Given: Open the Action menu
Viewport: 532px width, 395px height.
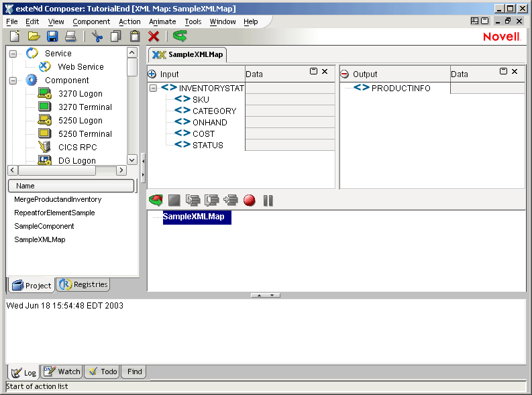Looking at the screenshot, I should click(x=129, y=21).
